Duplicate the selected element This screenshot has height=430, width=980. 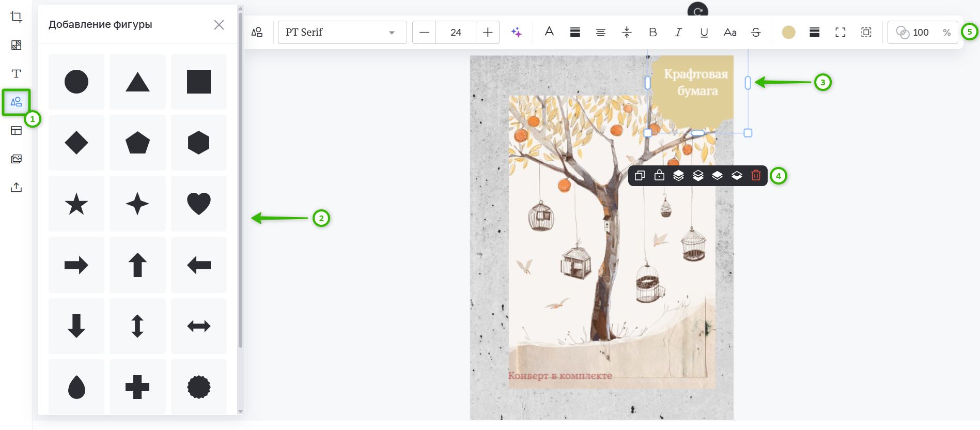tap(640, 176)
